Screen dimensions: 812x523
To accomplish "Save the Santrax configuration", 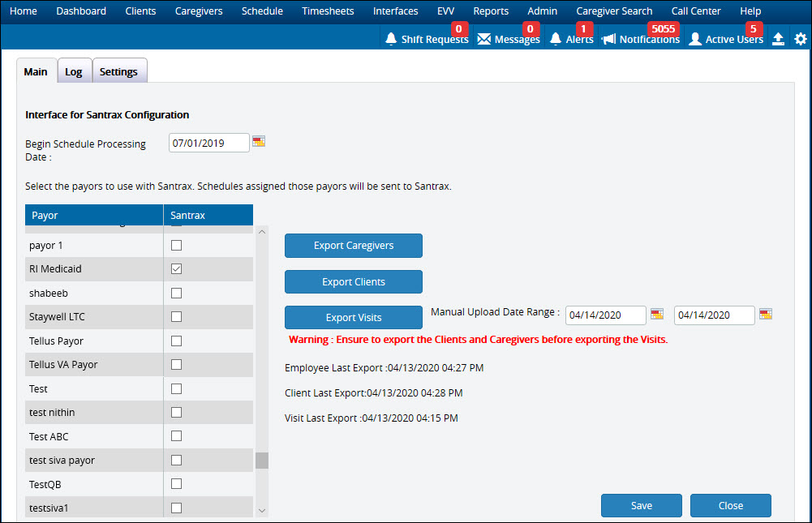I will tap(641, 505).
